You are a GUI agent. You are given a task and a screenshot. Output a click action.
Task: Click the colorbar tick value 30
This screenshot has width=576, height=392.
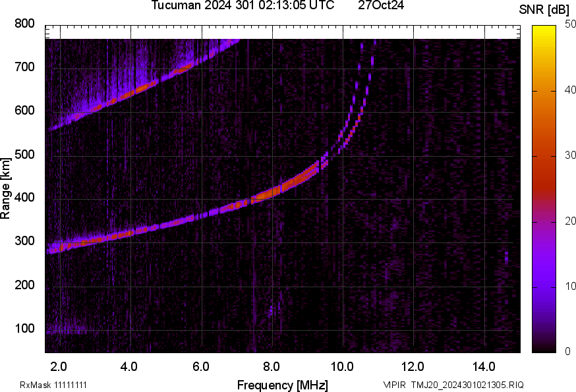click(570, 155)
